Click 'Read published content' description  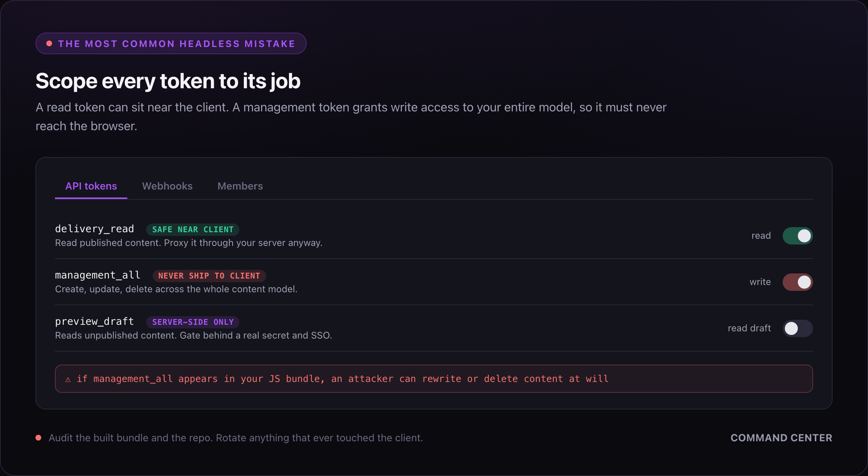coord(188,243)
